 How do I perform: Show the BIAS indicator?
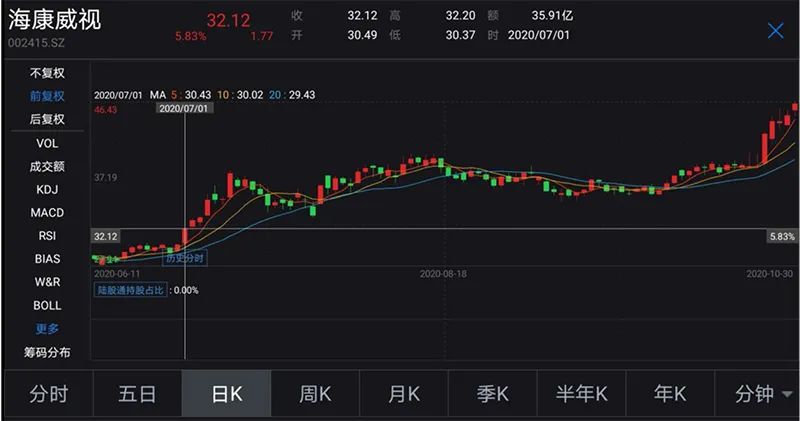coord(47,259)
